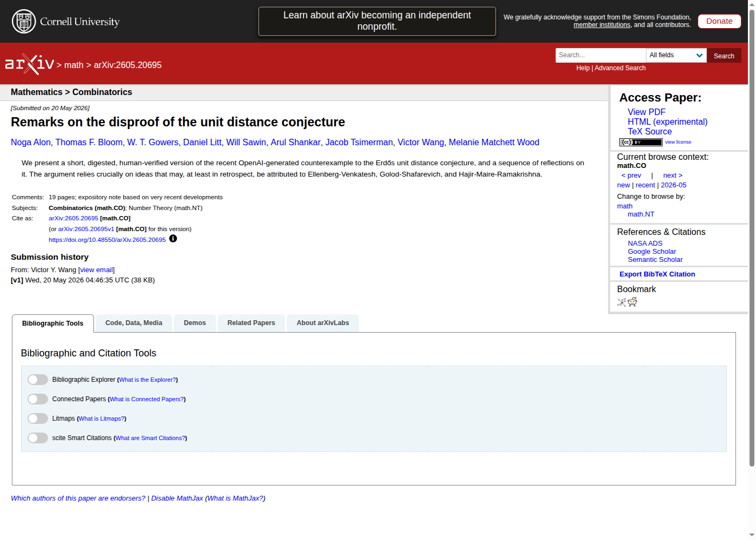Open Google Scholar citations
The width and height of the screenshot is (756, 540).
(x=652, y=252)
